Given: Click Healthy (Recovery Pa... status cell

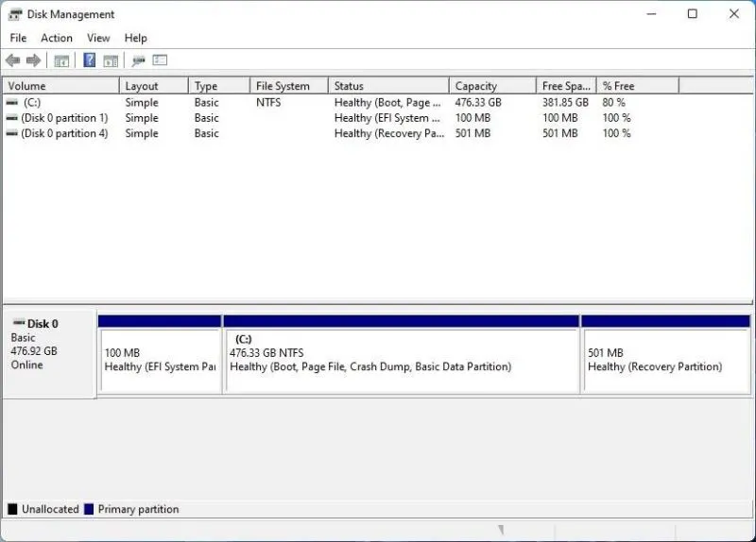Looking at the screenshot, I should pos(389,133).
